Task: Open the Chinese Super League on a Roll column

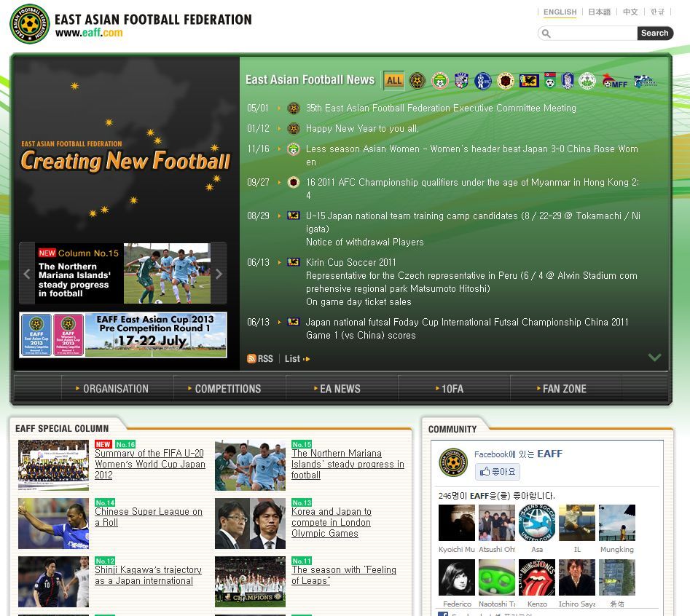Action: pos(149,517)
